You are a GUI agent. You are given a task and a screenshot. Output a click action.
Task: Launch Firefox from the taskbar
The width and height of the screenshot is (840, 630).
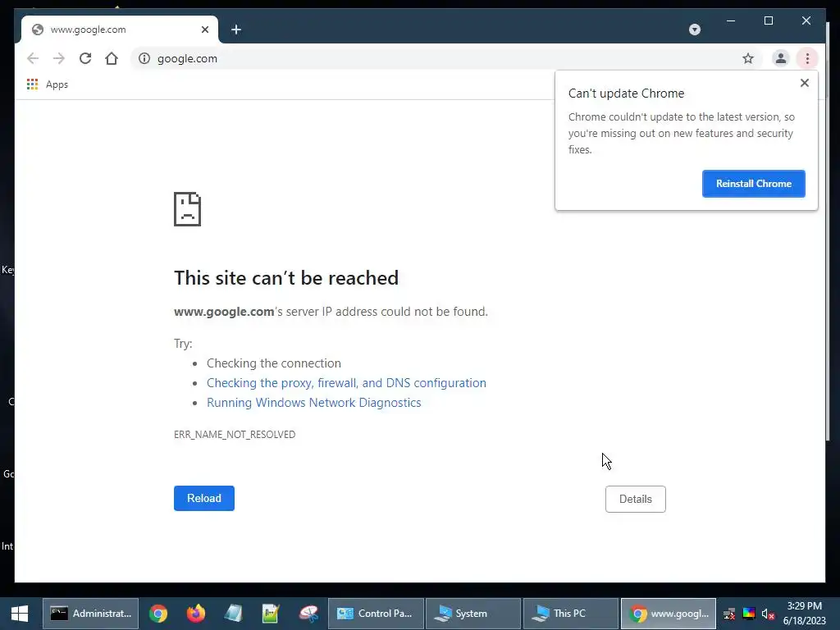195,614
